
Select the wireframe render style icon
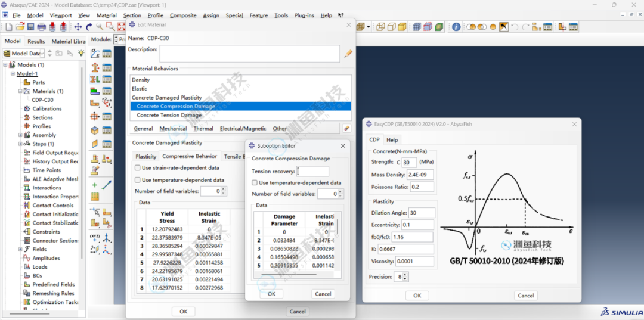coord(380,27)
